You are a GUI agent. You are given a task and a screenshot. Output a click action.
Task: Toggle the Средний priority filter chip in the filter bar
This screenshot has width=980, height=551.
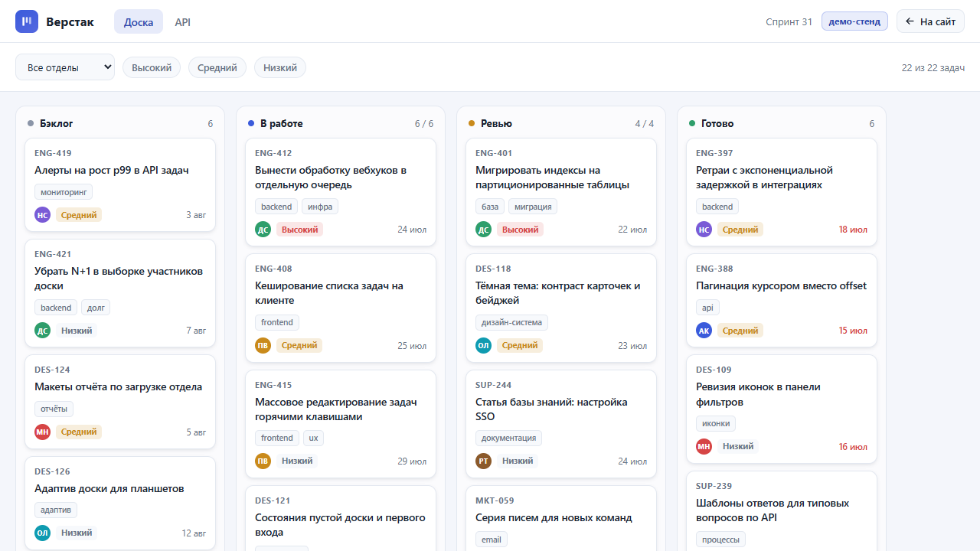coord(217,67)
